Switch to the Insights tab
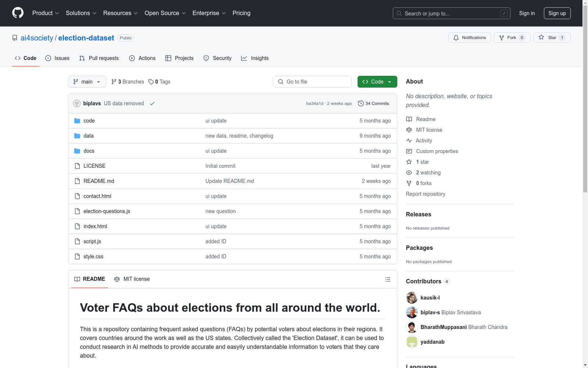The width and height of the screenshot is (588, 368). (255, 58)
